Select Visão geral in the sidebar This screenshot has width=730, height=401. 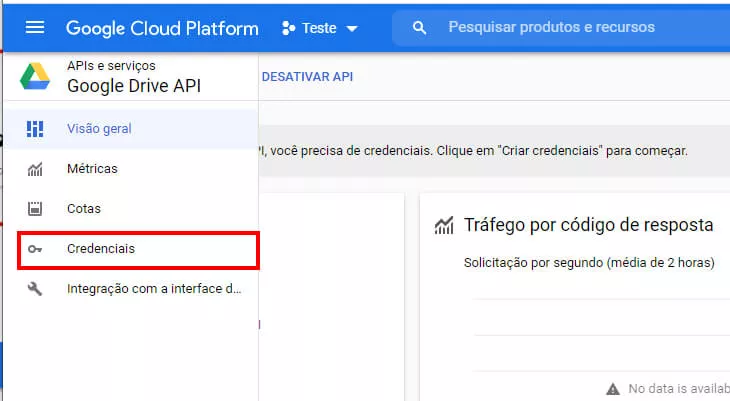coord(131,129)
